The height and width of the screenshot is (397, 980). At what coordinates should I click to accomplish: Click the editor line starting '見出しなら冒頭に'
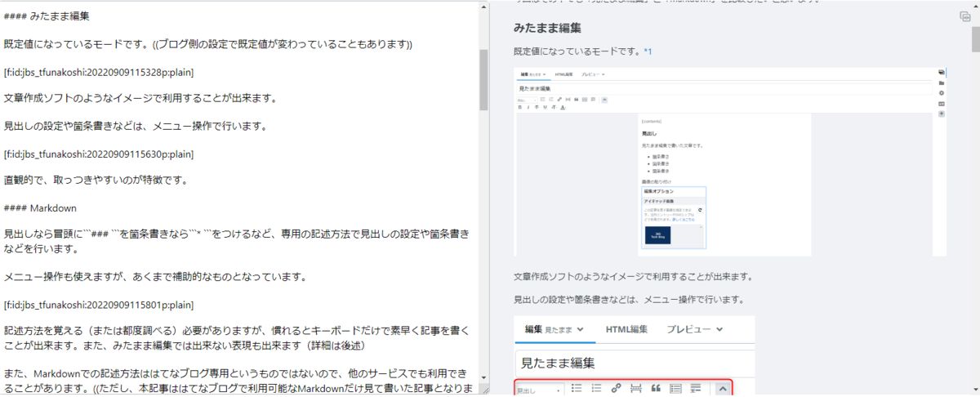coord(237,242)
